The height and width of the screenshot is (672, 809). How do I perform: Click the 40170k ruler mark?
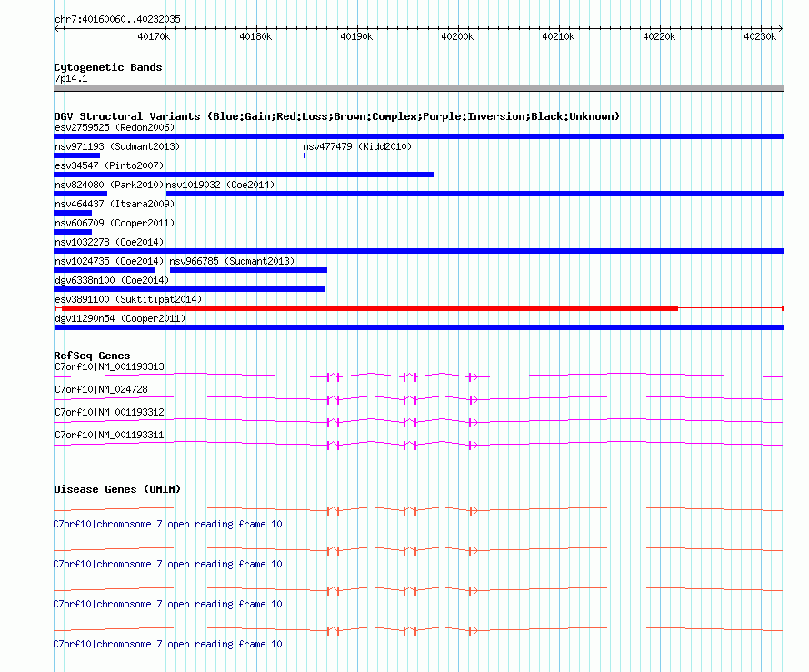[154, 36]
